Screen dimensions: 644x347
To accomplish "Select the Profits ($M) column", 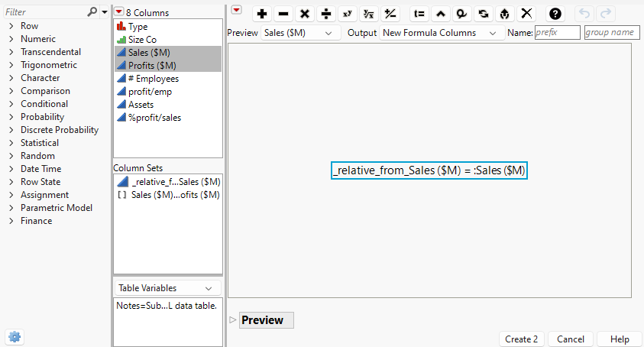I will pos(168,66).
